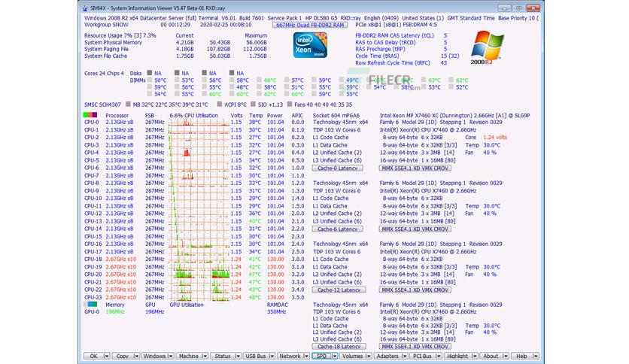This screenshot has width=629, height=364.
Task: Click the 'Workgroup SNOW' text
Action: [x=106, y=25]
